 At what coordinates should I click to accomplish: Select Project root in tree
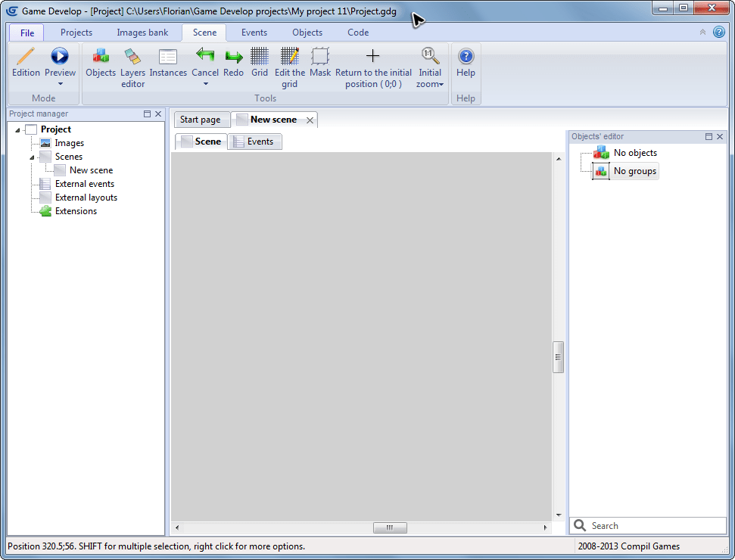coord(55,129)
